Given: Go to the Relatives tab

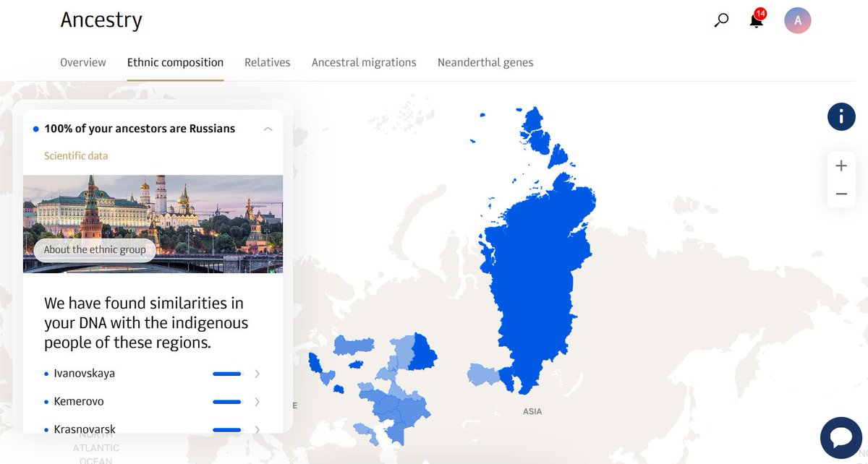Looking at the screenshot, I should tap(268, 62).
